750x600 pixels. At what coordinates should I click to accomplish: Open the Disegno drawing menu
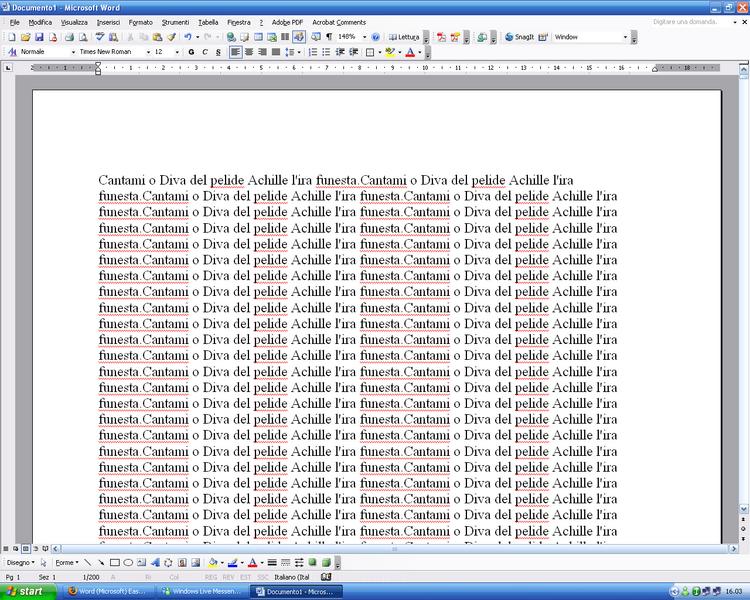(21, 563)
